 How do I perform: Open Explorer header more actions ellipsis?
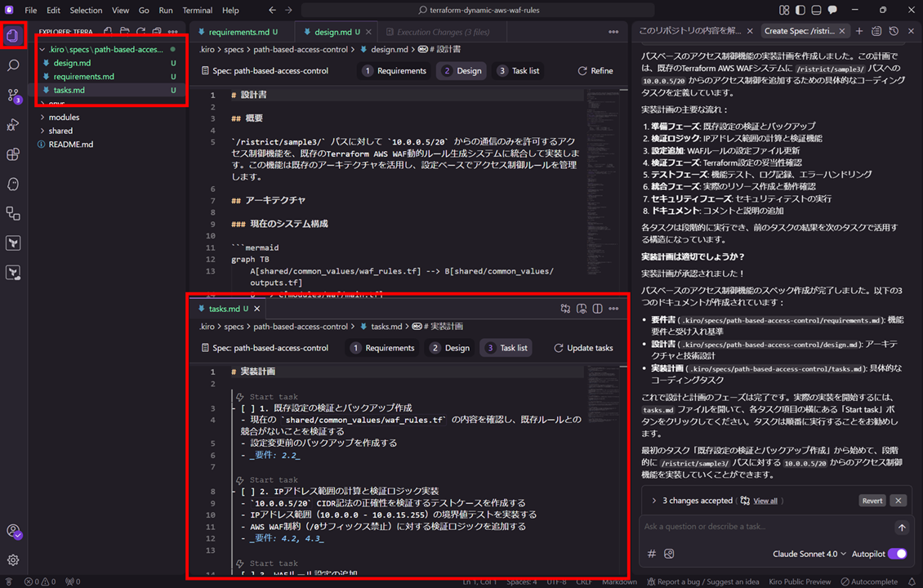pyautogui.click(x=172, y=32)
